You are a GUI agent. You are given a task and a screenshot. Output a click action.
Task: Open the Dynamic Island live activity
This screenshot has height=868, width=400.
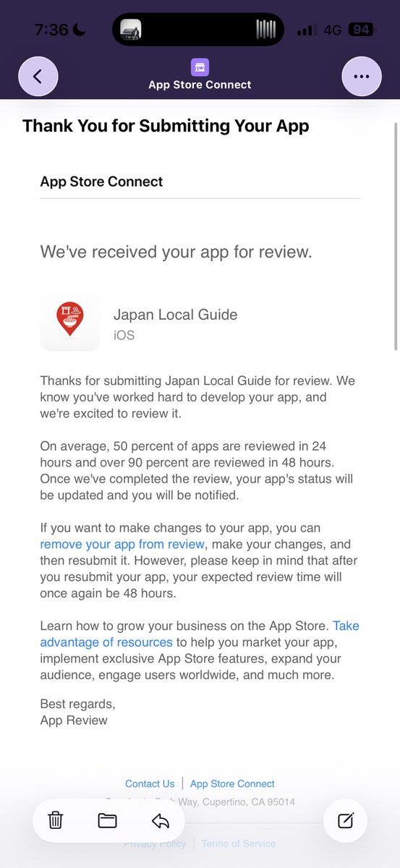pos(198,30)
